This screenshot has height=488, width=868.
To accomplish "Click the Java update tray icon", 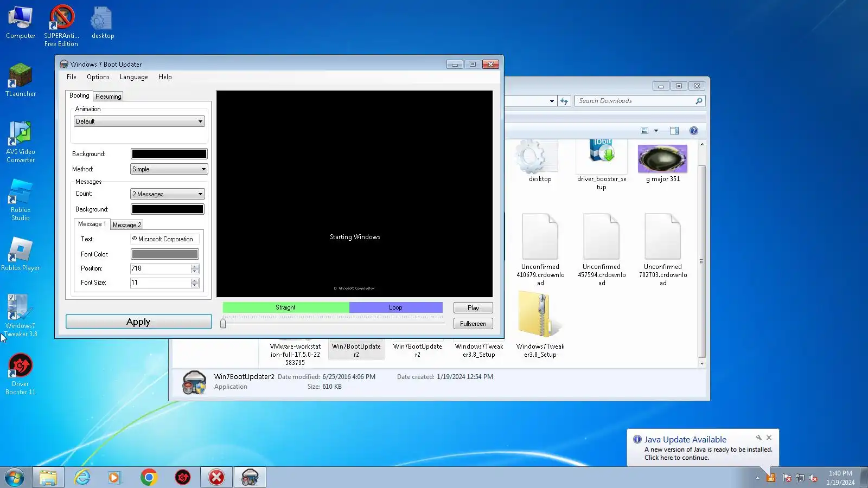I will [x=771, y=478].
